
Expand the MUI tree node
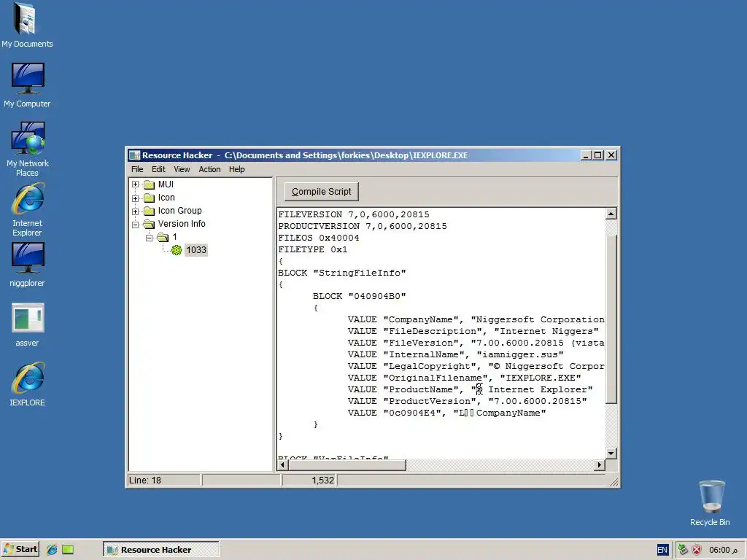click(x=135, y=184)
